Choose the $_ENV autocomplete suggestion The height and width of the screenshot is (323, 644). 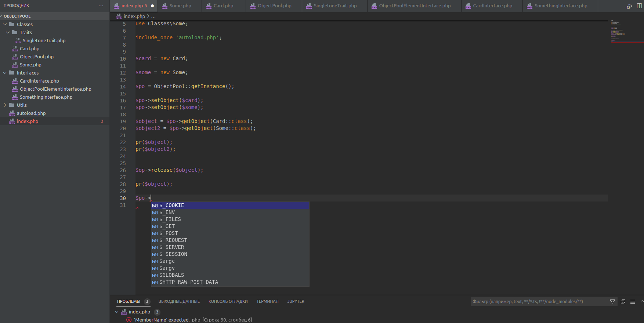(x=230, y=213)
